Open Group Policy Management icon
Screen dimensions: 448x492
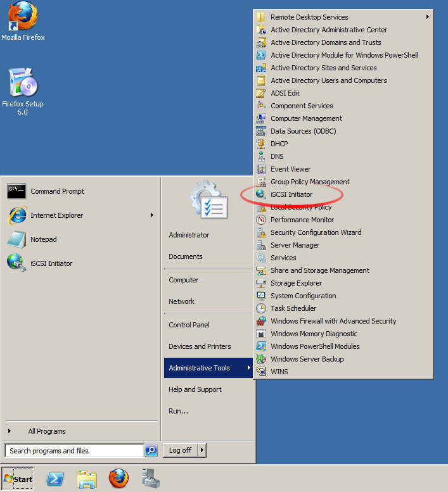pos(261,182)
